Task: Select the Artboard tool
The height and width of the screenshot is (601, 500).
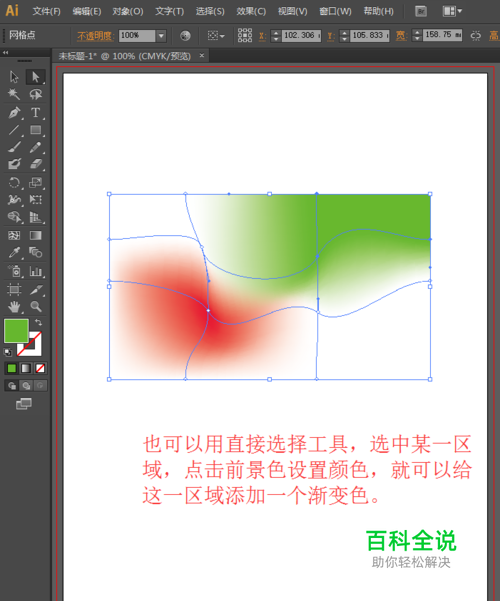Action: (x=14, y=289)
